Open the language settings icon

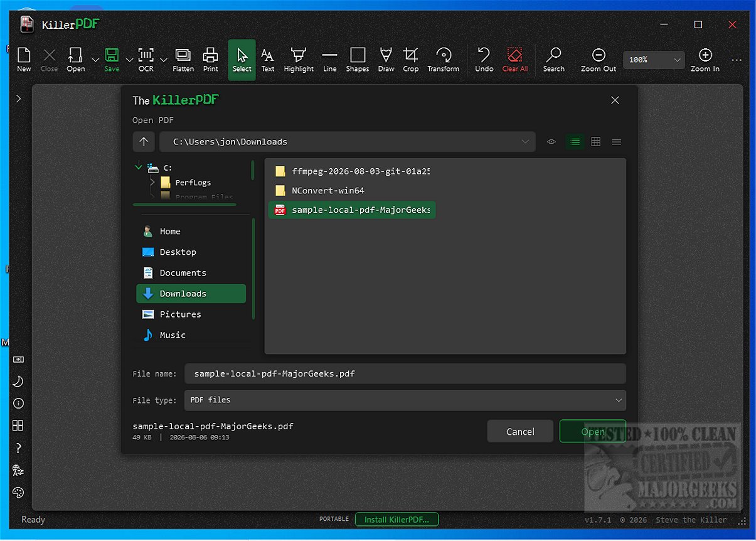18,470
